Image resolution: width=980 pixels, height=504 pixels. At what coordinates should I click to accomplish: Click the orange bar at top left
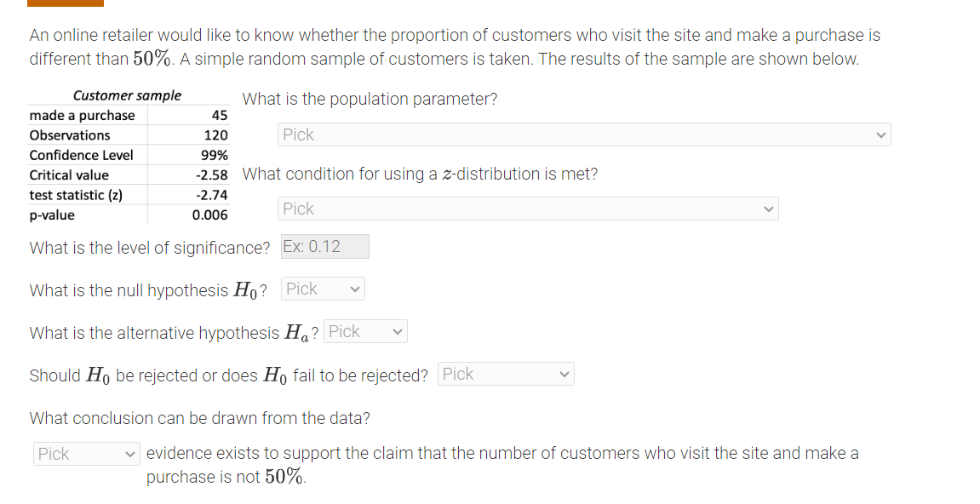(x=66, y=3)
